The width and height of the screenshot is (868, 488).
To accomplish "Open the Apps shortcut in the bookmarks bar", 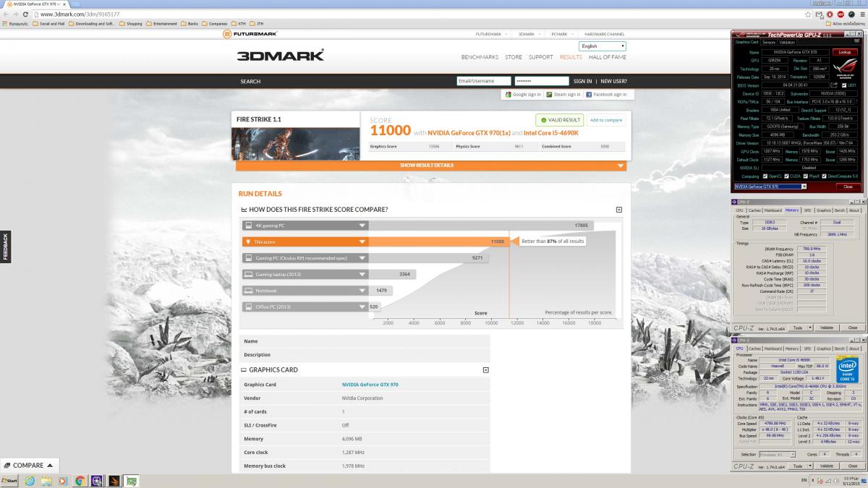I will click(x=15, y=23).
